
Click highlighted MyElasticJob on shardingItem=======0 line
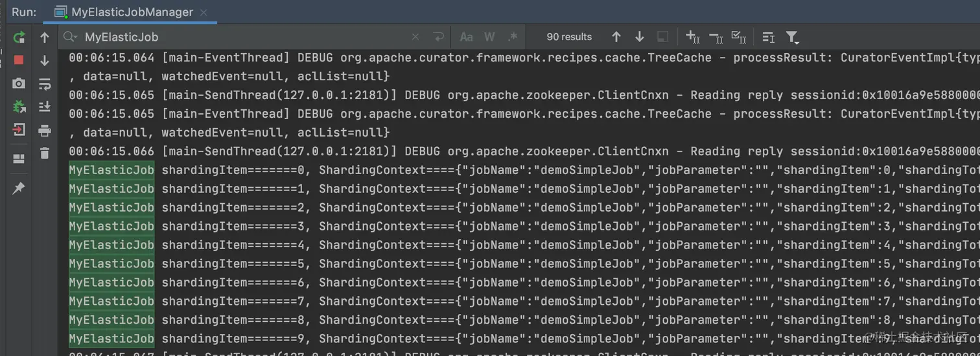pyautogui.click(x=111, y=170)
